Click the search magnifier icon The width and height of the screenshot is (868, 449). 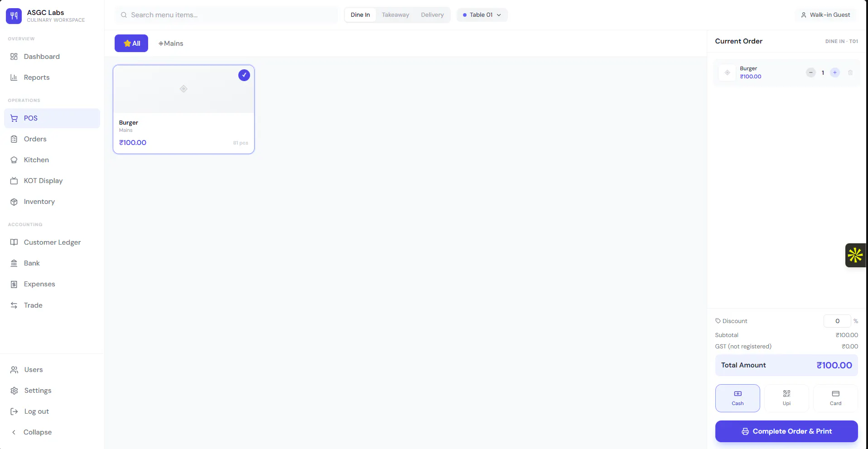tap(124, 15)
